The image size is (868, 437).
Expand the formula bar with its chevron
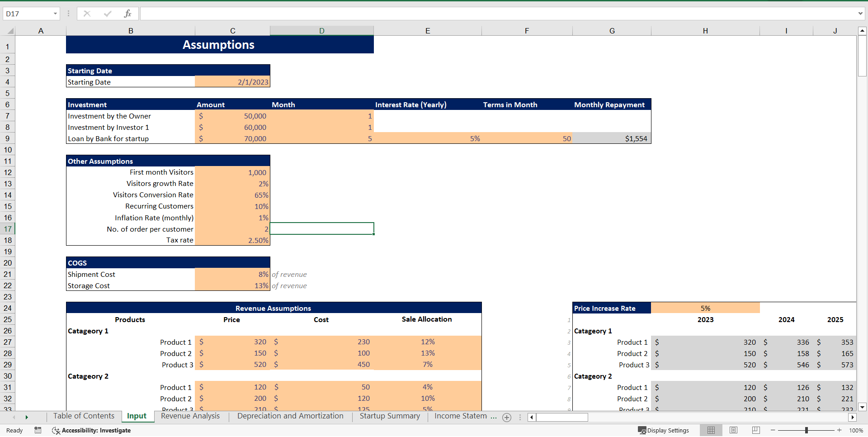click(x=861, y=14)
